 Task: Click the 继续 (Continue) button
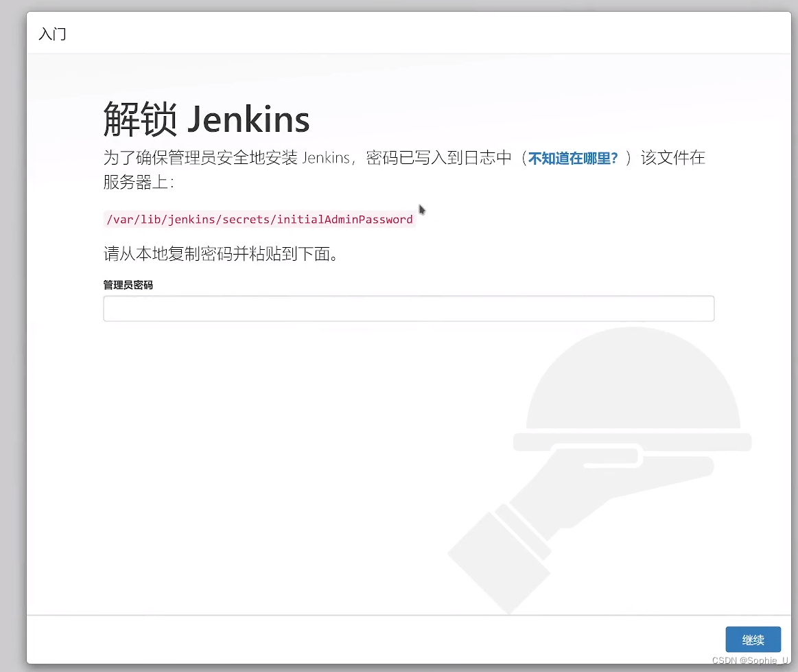753,640
